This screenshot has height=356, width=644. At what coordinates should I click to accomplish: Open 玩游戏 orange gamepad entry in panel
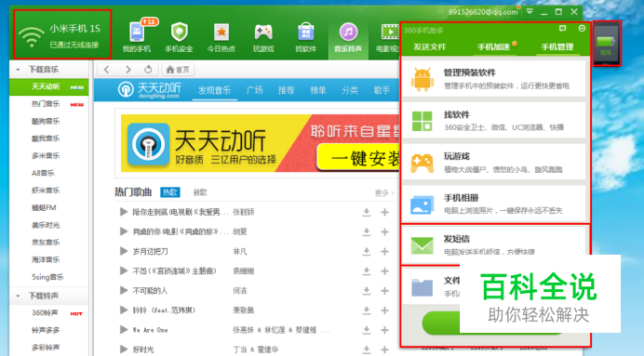(x=493, y=163)
